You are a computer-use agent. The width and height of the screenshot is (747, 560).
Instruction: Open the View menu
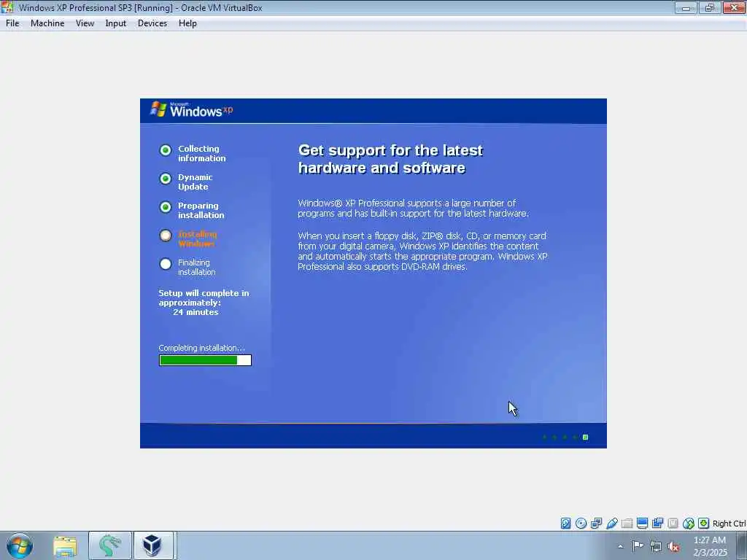pos(85,23)
